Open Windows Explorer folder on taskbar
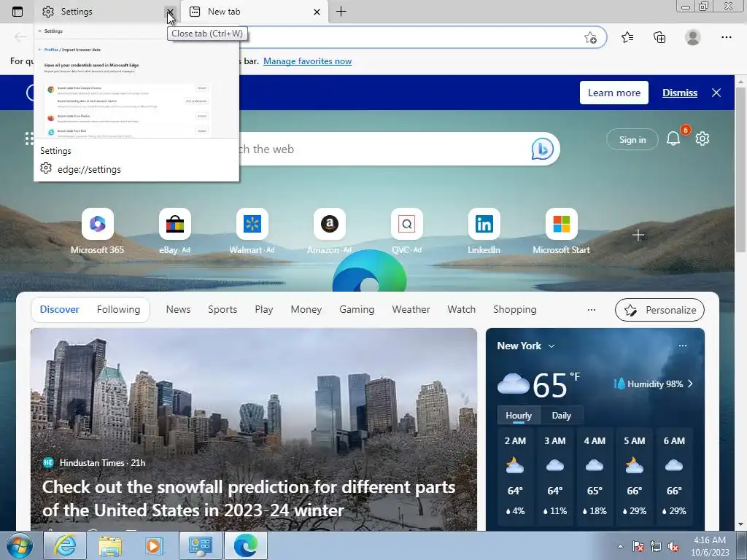This screenshot has width=747, height=560. click(x=110, y=545)
